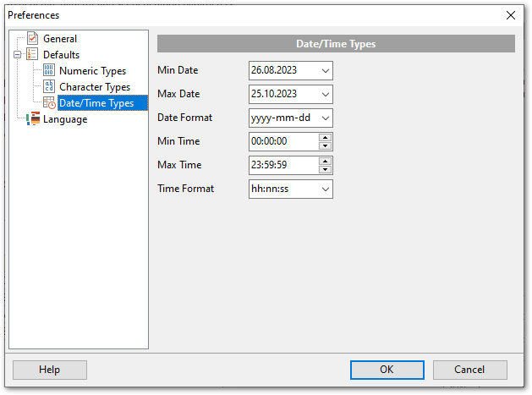This screenshot has width=532, height=395.
Task: Click the Help button
Action: (50, 370)
